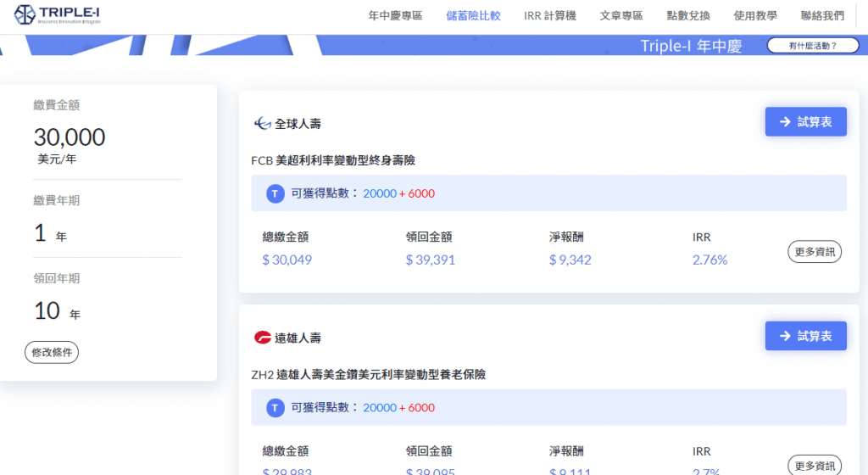Viewport: 868px width, 475px height.
Task: Click the 20000 + 6000 points in FCB card
Action: coord(398,193)
